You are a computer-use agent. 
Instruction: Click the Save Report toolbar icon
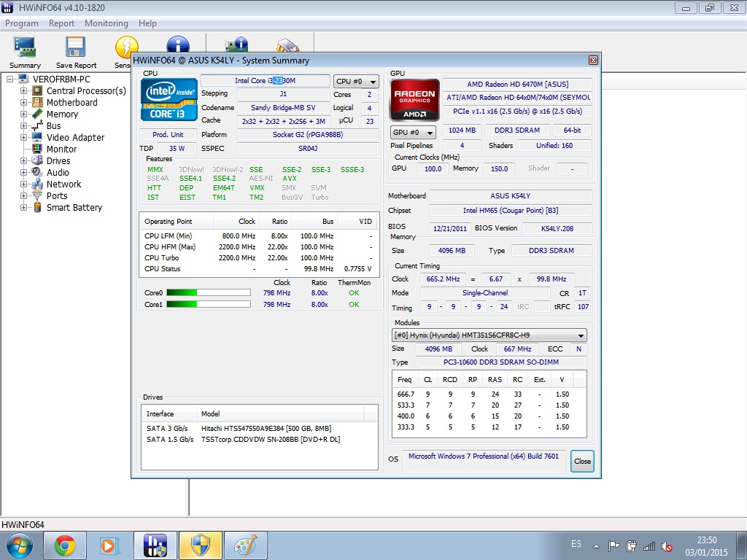pos(76,52)
